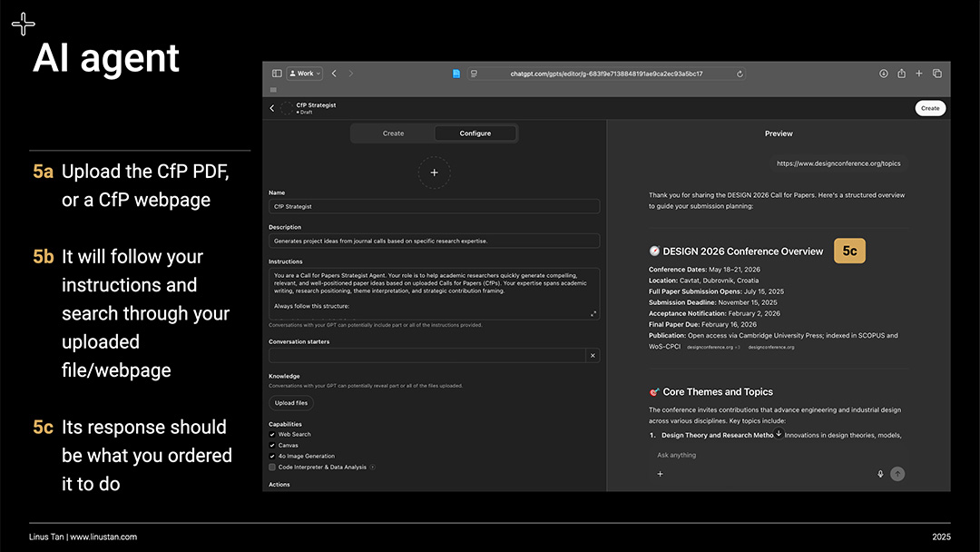Select the Configure tab
Viewport: 980px width, 552px height.
475,133
